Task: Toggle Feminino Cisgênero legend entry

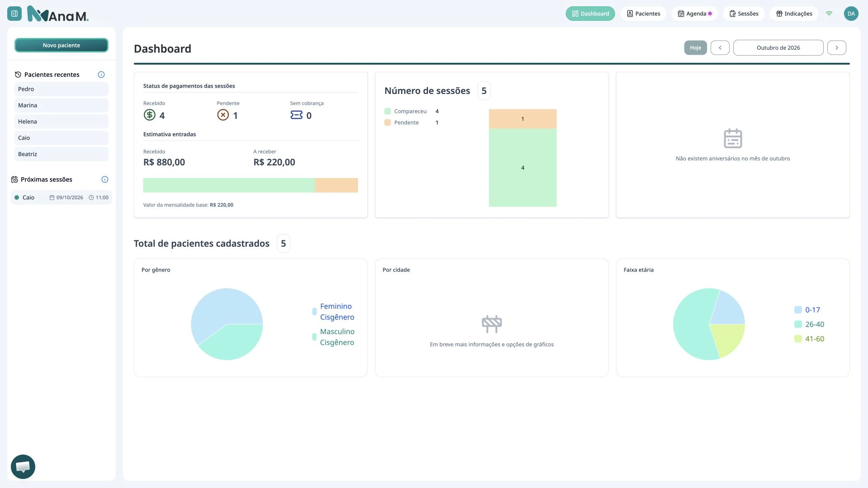Action: (x=333, y=311)
